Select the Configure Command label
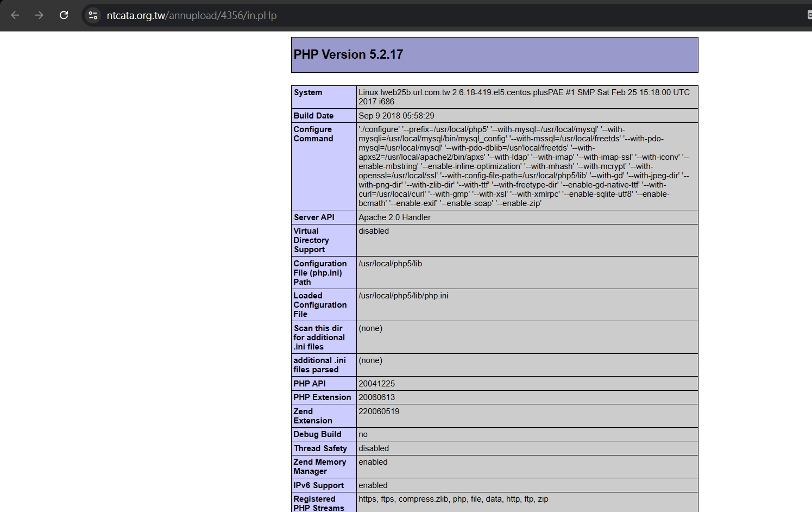 [x=313, y=134]
